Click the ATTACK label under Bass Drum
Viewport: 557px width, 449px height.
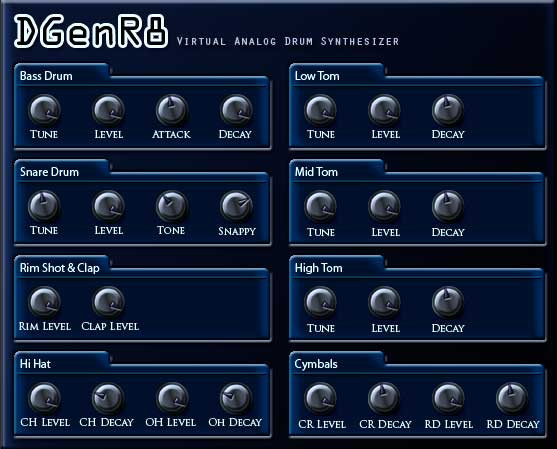(171, 134)
